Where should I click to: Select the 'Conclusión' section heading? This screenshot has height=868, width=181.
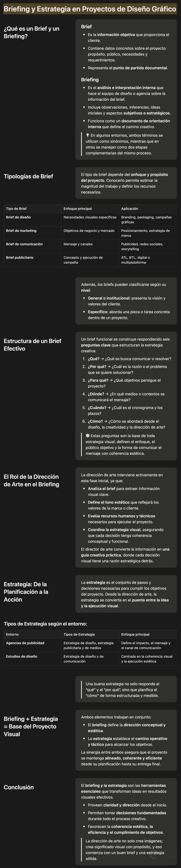click(19, 787)
